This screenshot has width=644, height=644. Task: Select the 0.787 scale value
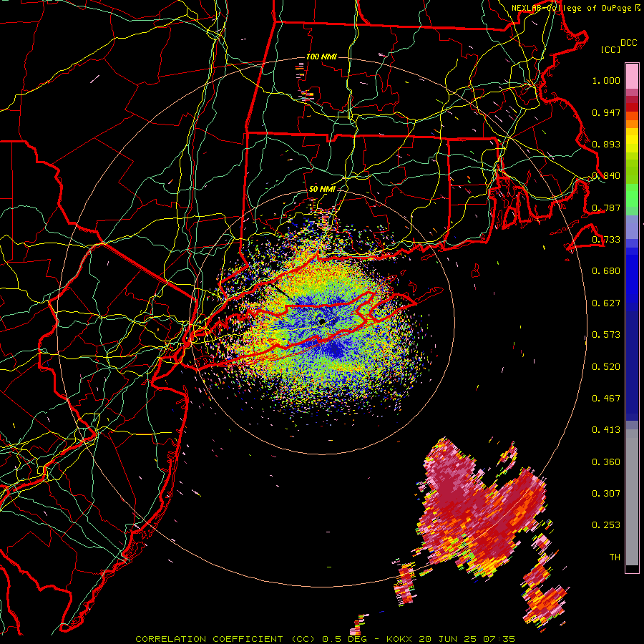pyautogui.click(x=606, y=208)
